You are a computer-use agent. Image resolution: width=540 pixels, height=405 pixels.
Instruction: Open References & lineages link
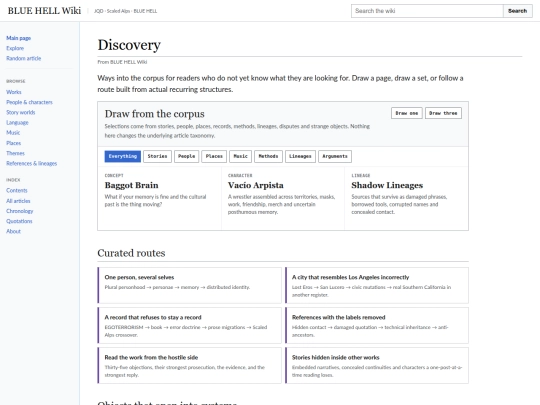point(32,163)
